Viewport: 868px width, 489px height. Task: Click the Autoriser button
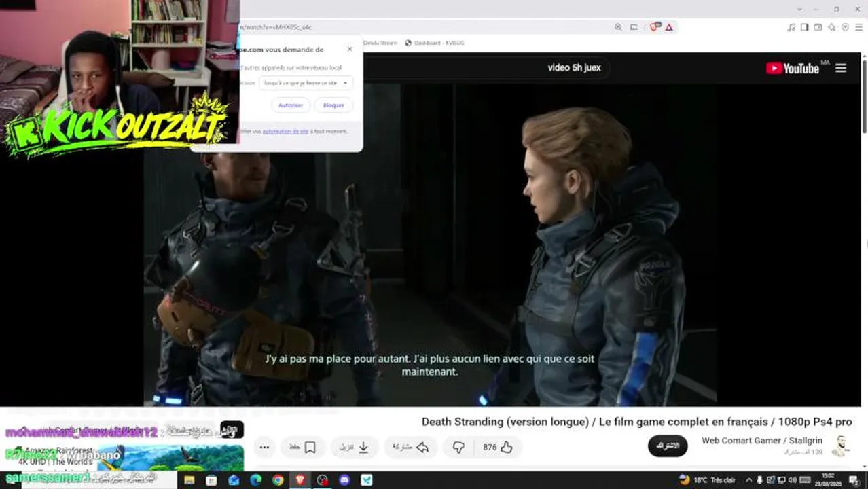click(x=291, y=105)
